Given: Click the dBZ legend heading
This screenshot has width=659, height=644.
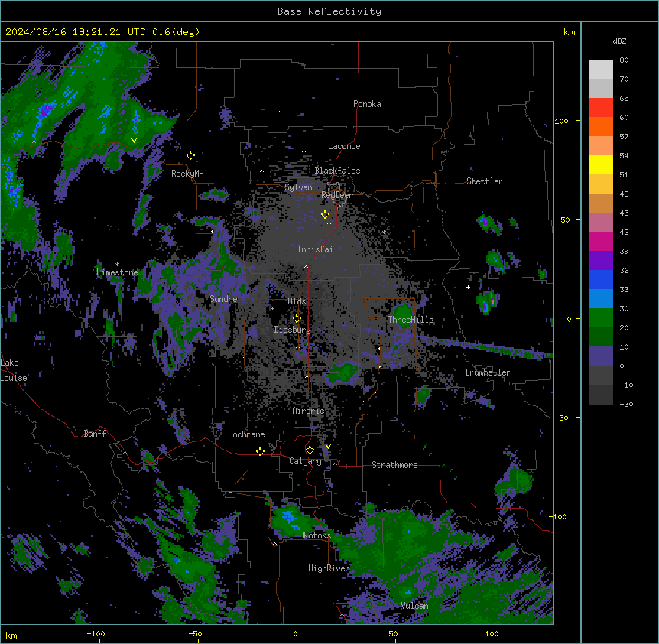Looking at the screenshot, I should click(x=619, y=41).
